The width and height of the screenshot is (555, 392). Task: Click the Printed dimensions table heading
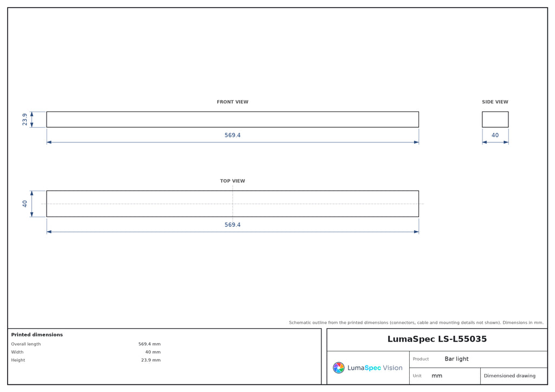(x=37, y=335)
